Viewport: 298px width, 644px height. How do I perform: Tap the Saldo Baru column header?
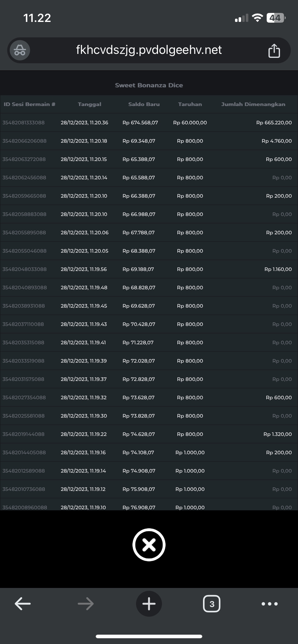144,104
